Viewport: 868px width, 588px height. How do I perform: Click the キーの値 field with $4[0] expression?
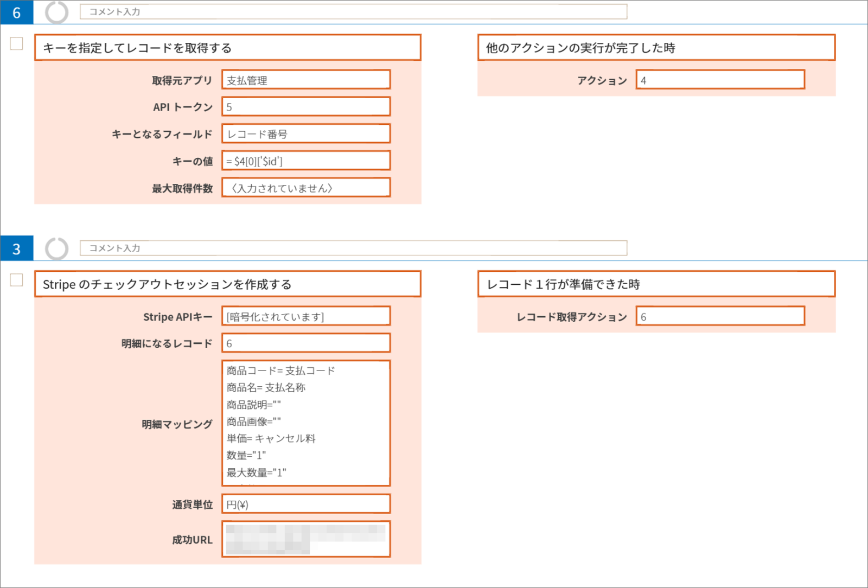pos(306,161)
